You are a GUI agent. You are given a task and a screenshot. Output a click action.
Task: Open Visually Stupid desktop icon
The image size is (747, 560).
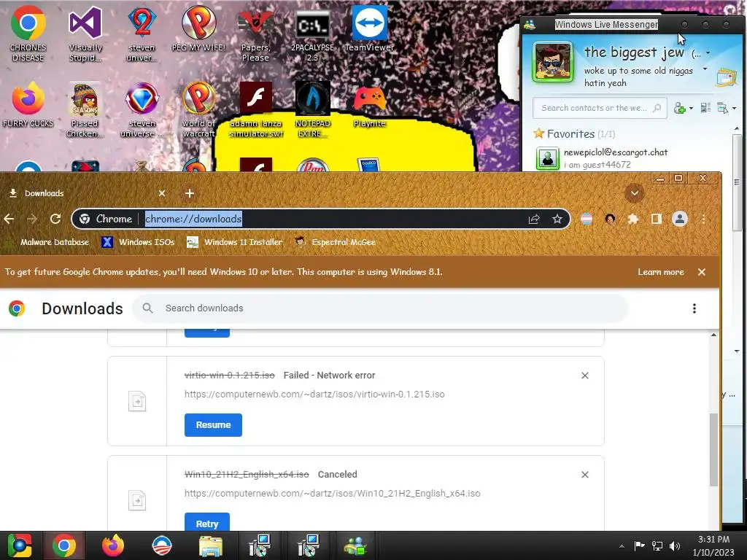point(85,34)
